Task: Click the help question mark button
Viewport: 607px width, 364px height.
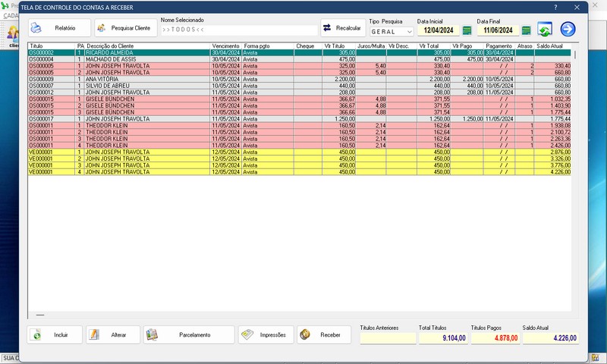Action: pyautogui.click(x=555, y=7)
